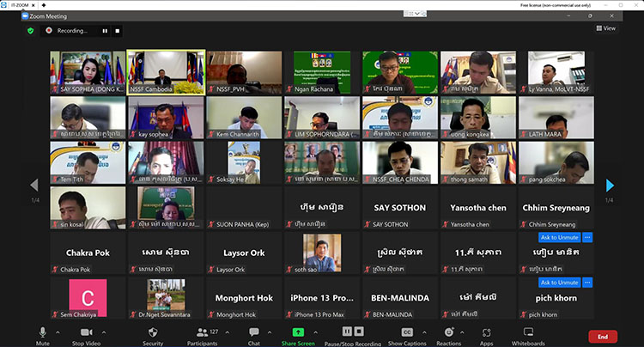Select the Kem Channarith video tile
This screenshot has height=347, width=644.
pos(244,118)
